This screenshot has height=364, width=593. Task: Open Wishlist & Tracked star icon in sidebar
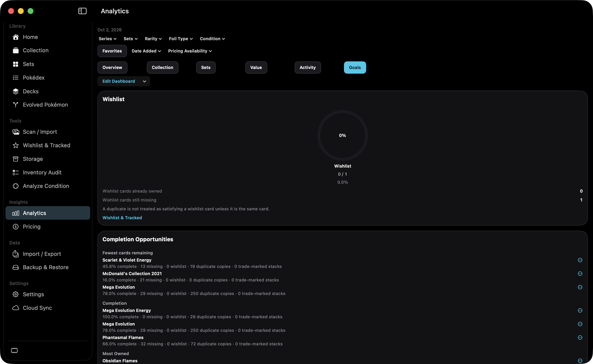16,145
